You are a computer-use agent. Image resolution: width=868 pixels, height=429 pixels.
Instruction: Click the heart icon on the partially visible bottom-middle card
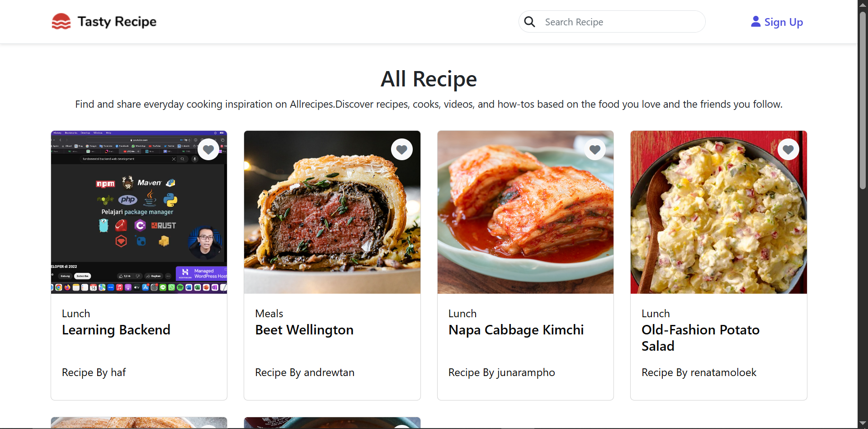tap(402, 427)
